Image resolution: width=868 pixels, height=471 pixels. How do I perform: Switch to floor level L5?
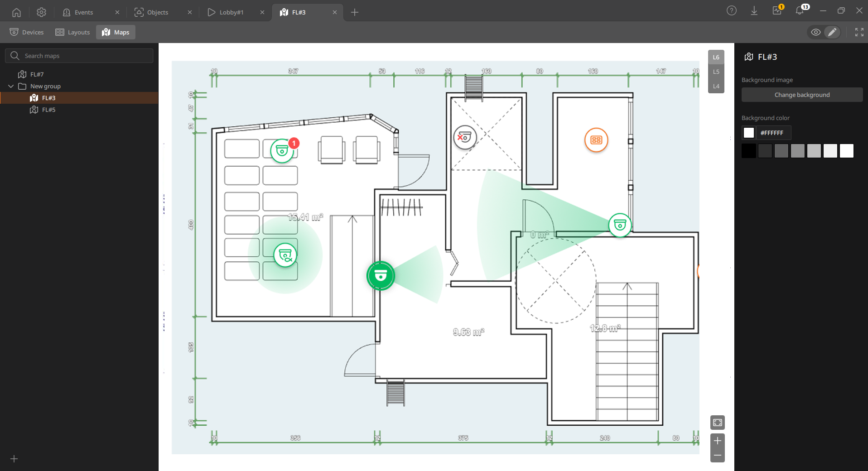(x=716, y=72)
